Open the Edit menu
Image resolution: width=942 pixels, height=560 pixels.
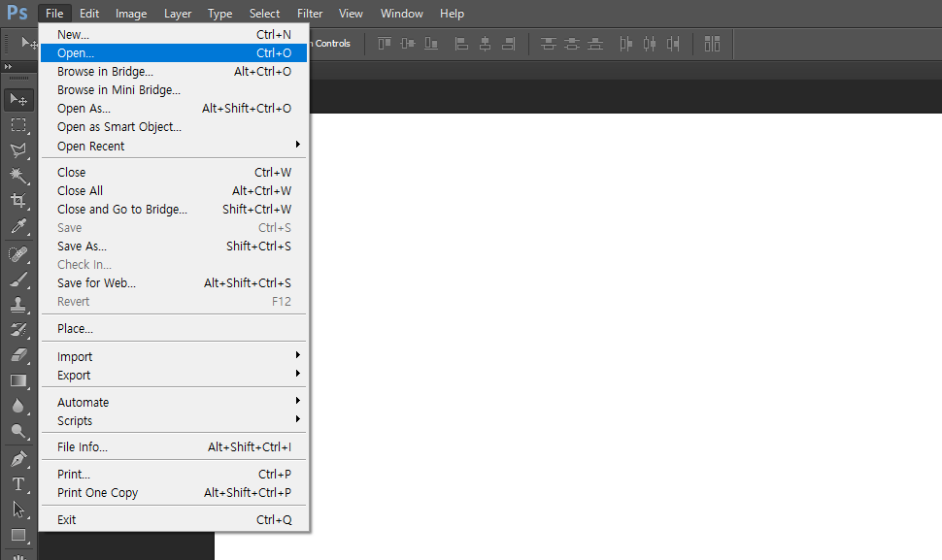(89, 14)
